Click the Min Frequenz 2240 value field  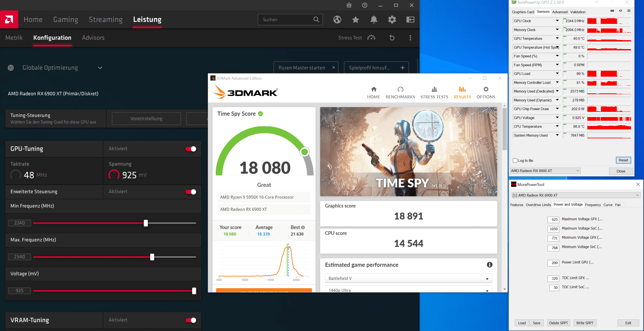pos(20,223)
